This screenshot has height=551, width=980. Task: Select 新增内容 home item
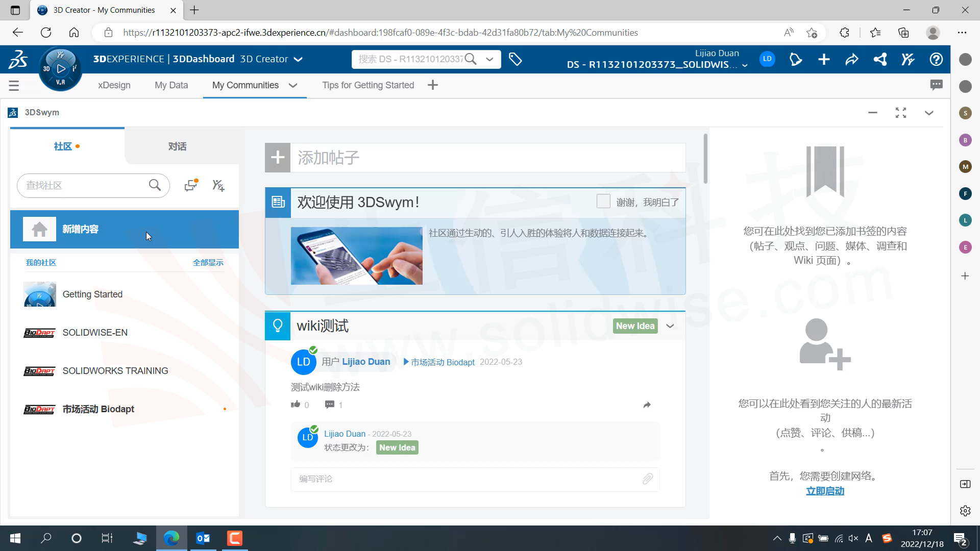click(x=125, y=230)
